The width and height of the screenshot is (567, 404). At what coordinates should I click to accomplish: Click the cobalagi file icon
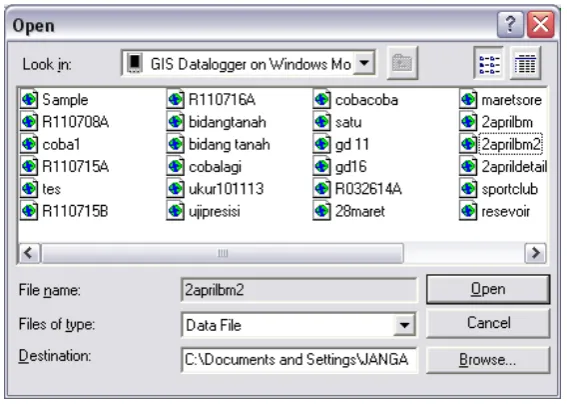pyautogui.click(x=175, y=166)
